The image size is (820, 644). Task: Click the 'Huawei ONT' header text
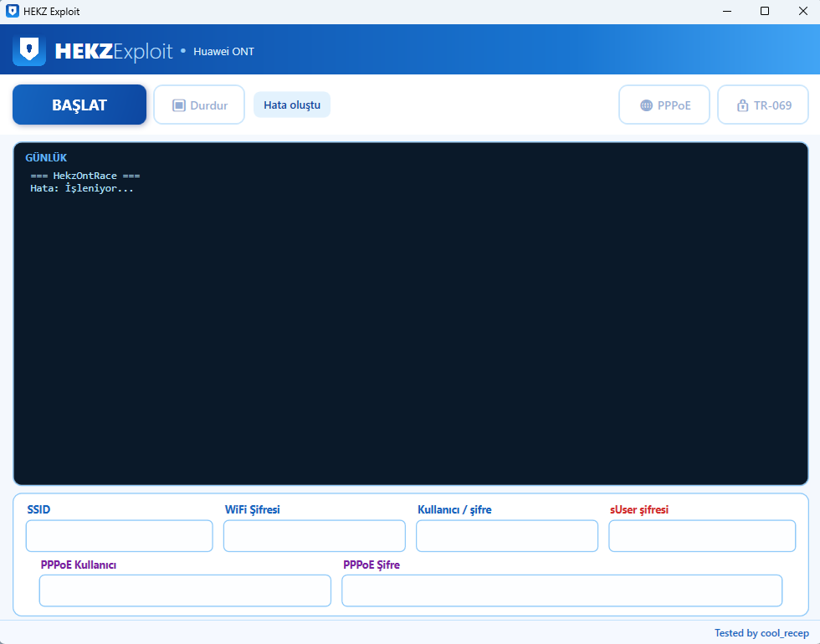[224, 51]
